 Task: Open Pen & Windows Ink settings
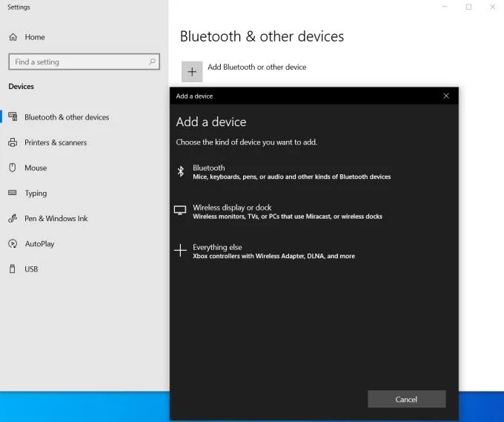point(56,218)
